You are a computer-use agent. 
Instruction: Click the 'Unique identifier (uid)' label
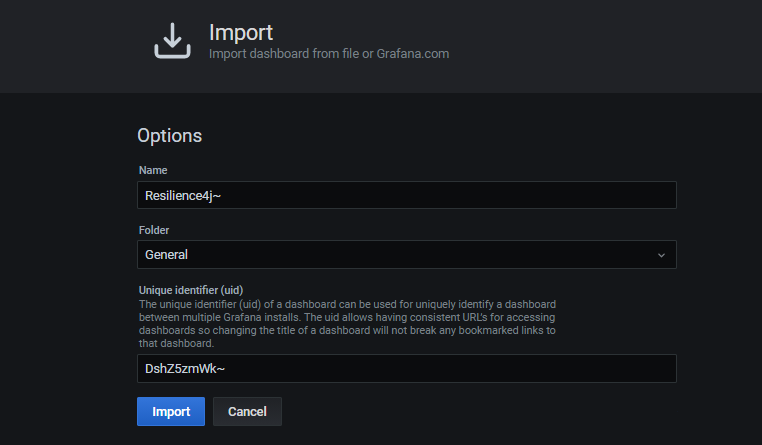coord(191,290)
